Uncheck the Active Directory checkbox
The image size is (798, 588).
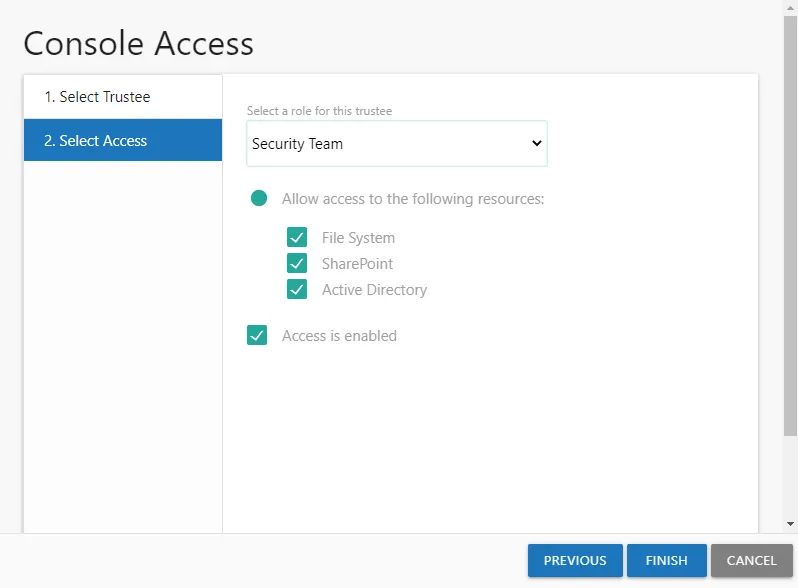tap(297, 289)
